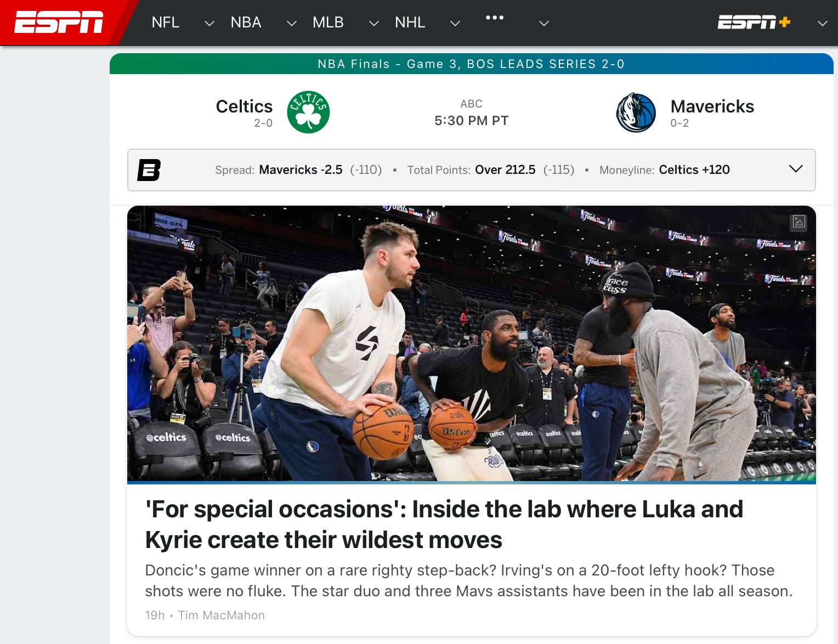The width and height of the screenshot is (838, 644).
Task: Open the Luka and Kyrie article headline
Action: pos(444,524)
